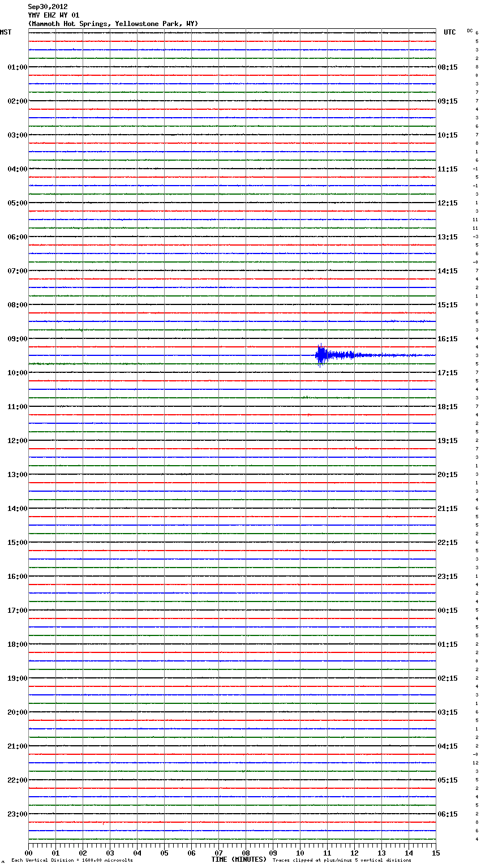Click the "TIME (MINUTES)" axis title

click(x=239, y=860)
